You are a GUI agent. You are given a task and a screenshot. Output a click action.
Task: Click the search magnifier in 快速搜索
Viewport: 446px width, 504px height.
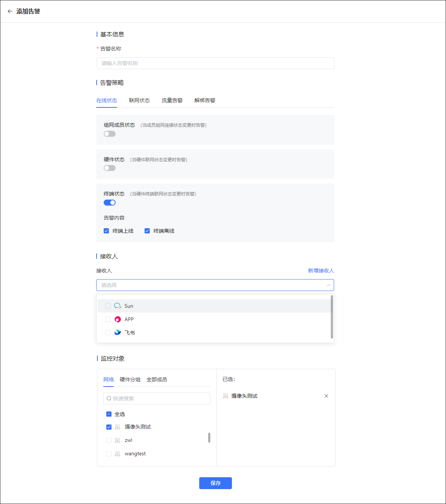point(109,398)
